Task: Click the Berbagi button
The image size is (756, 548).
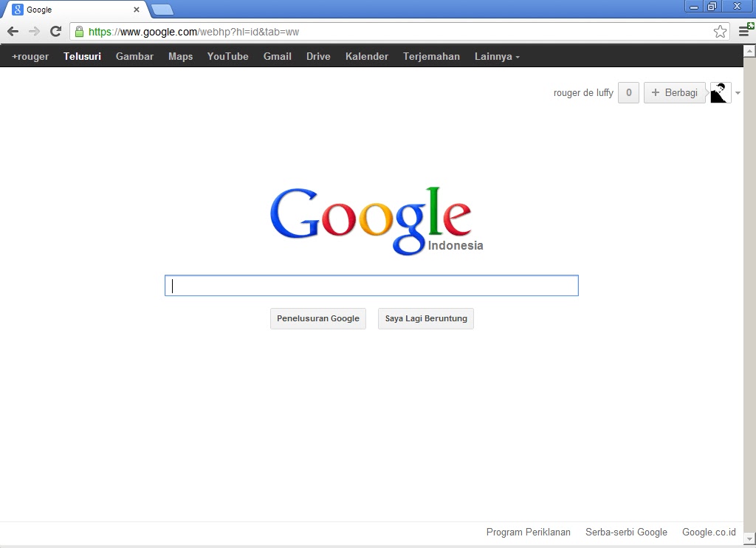Action: [x=674, y=92]
